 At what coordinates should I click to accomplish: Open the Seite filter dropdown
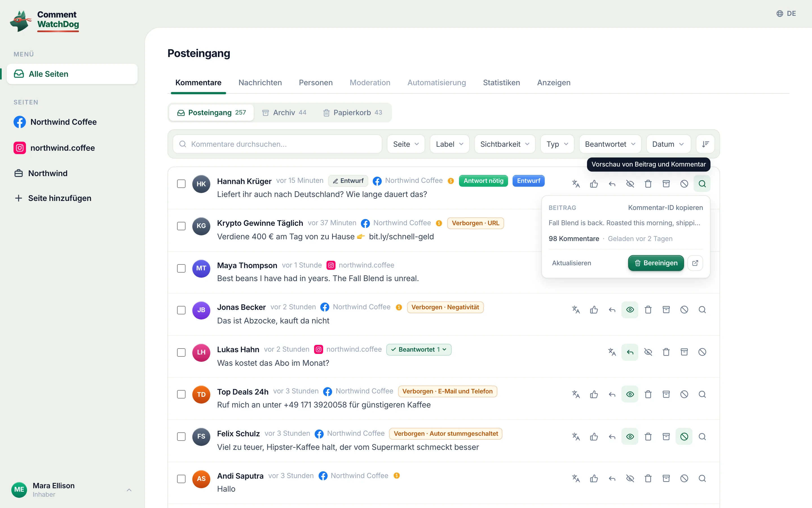[406, 144]
